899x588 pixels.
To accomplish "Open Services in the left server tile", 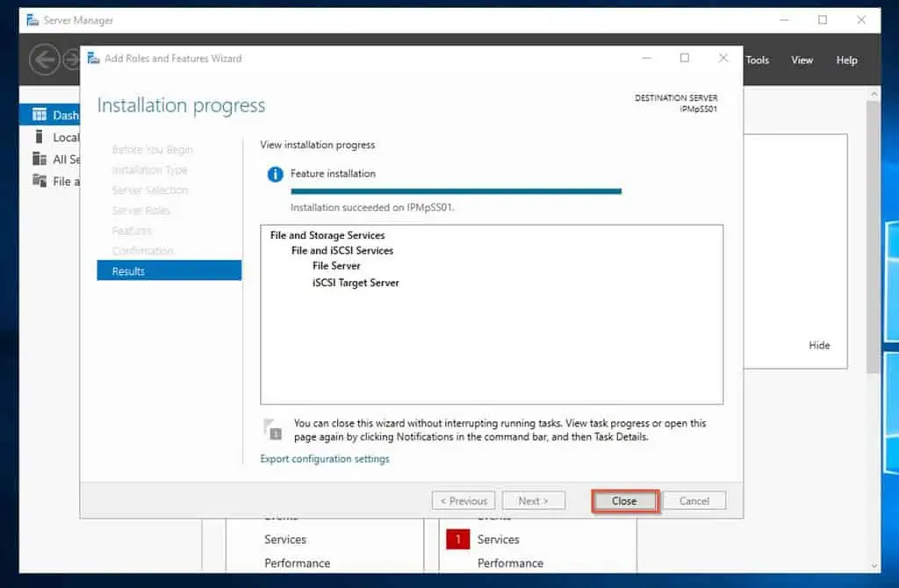I will tap(285, 540).
